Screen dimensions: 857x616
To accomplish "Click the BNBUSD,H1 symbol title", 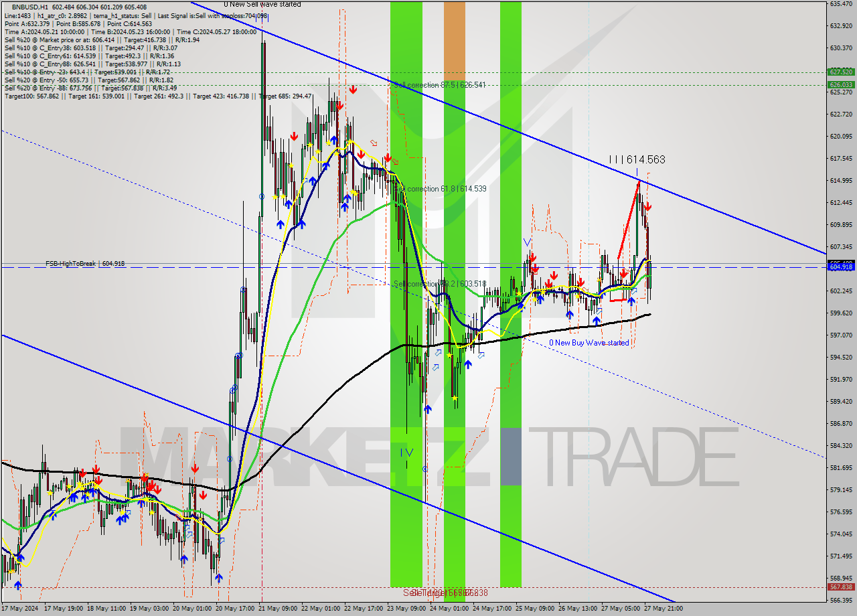I will pos(31,7).
